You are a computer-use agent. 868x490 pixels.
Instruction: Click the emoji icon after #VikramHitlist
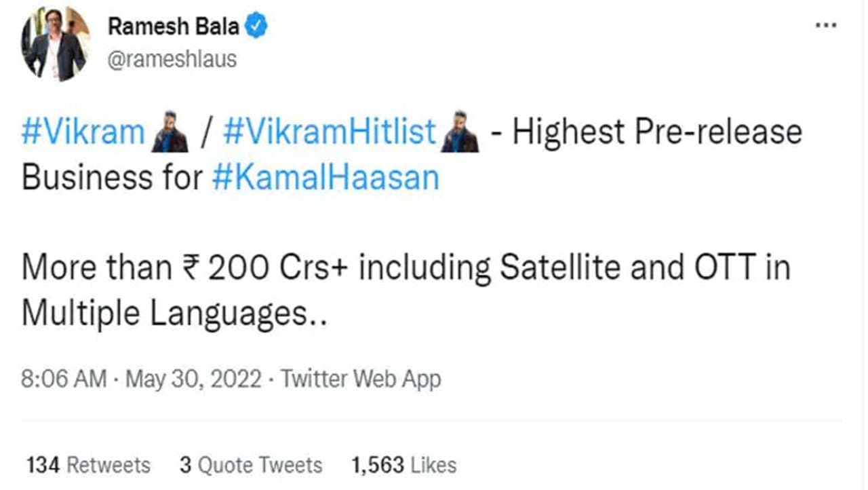tap(460, 132)
